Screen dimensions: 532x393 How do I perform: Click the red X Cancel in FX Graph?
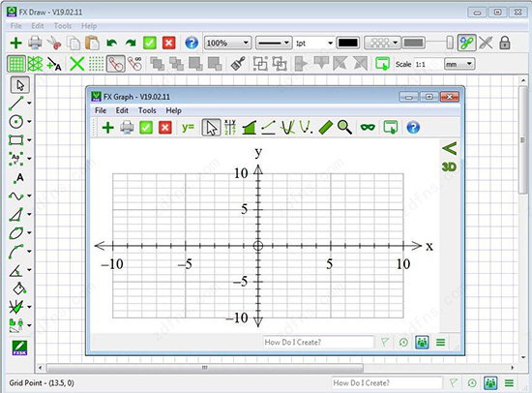point(164,128)
